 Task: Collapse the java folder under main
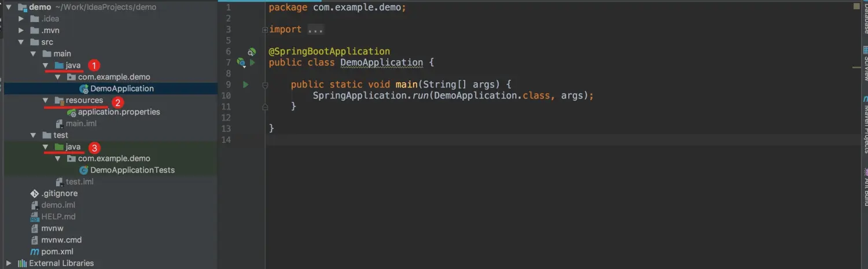[46, 65]
